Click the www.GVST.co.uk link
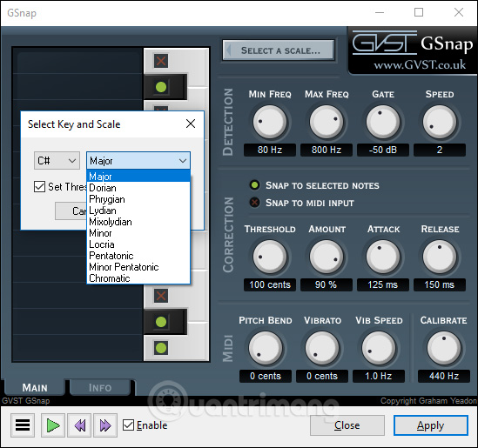Viewport: 478px width, 448px height. (420, 65)
